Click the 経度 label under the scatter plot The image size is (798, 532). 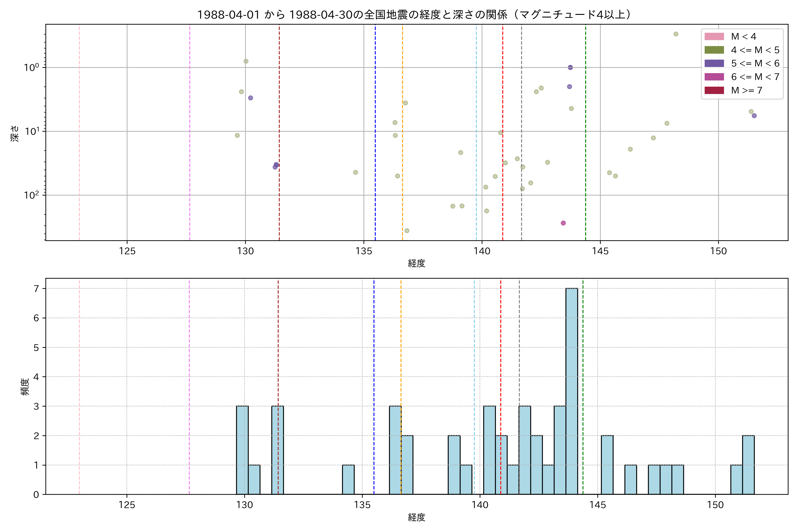click(417, 263)
